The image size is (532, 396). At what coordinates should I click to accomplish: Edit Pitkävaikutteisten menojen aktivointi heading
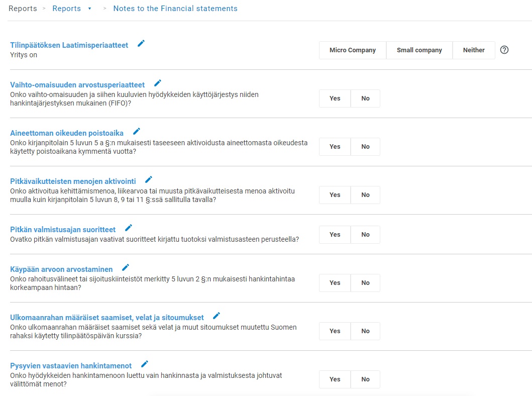(149, 179)
